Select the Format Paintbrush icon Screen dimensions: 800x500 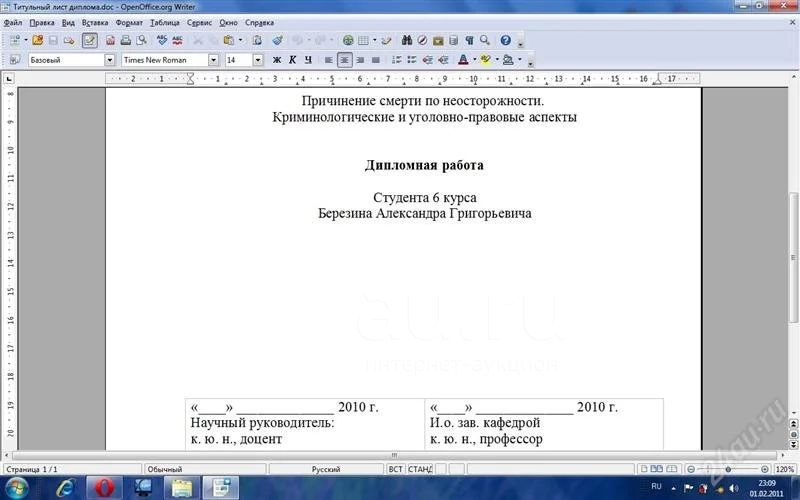pyautogui.click(x=278, y=40)
